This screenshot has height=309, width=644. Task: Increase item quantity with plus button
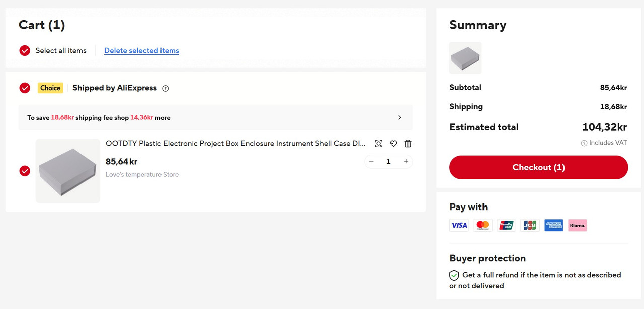(x=406, y=161)
